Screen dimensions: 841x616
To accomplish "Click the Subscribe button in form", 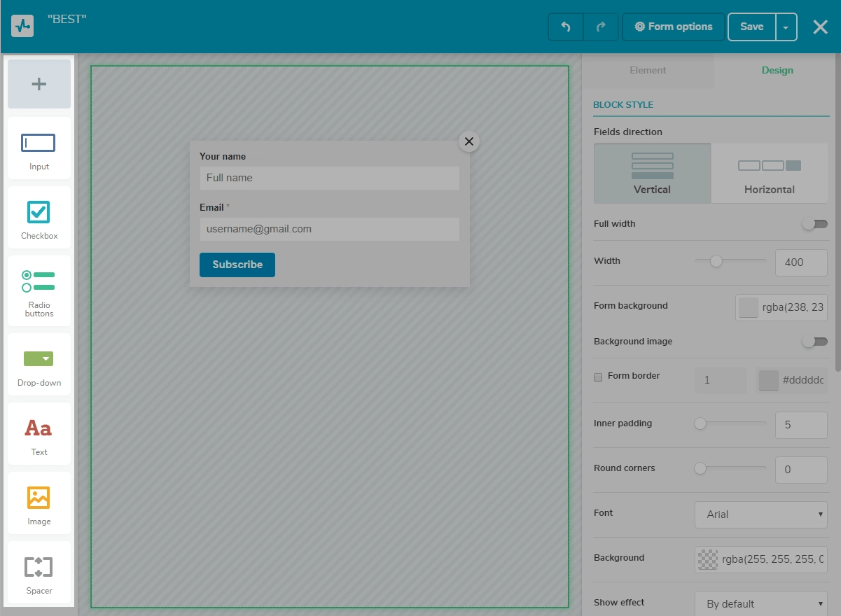I will [237, 265].
